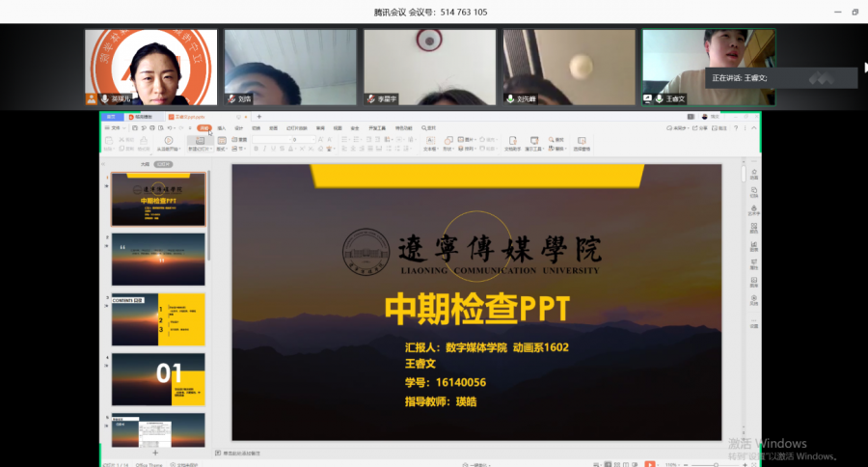Viewport: 868px width, 467px height.
Task: Toggle 李晨宇's microphone icon on video tile
Action: [370, 98]
